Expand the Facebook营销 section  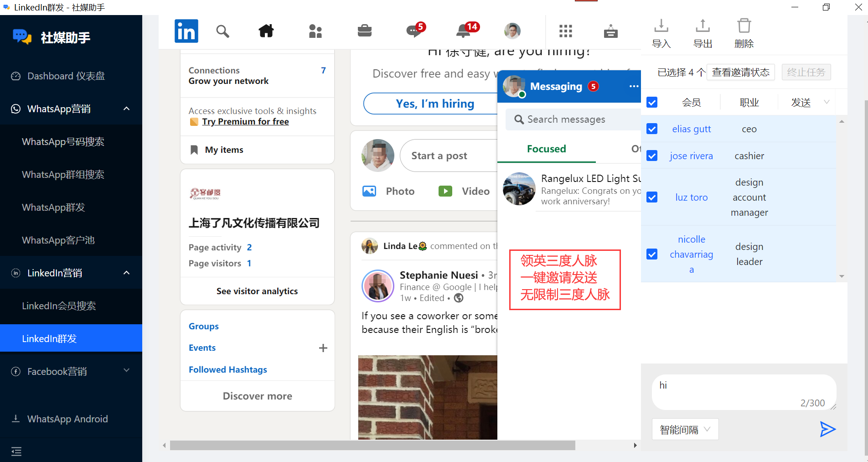[x=127, y=370]
